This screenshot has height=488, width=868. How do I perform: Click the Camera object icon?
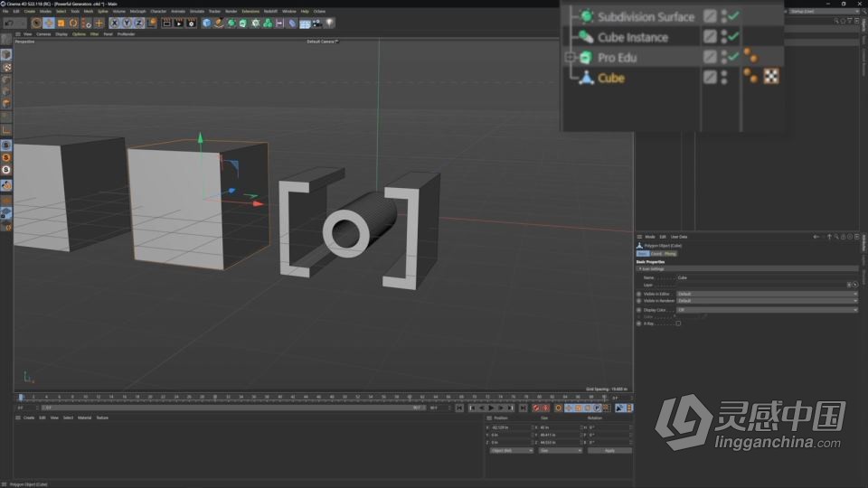click(316, 23)
